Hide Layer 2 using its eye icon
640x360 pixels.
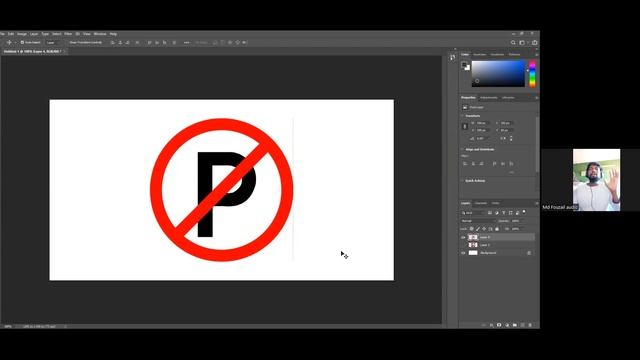coord(463,237)
